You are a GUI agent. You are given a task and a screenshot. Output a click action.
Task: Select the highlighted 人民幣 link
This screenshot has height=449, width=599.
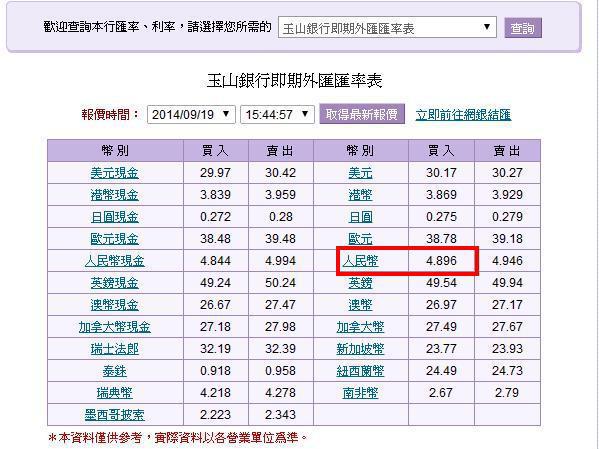click(x=360, y=261)
